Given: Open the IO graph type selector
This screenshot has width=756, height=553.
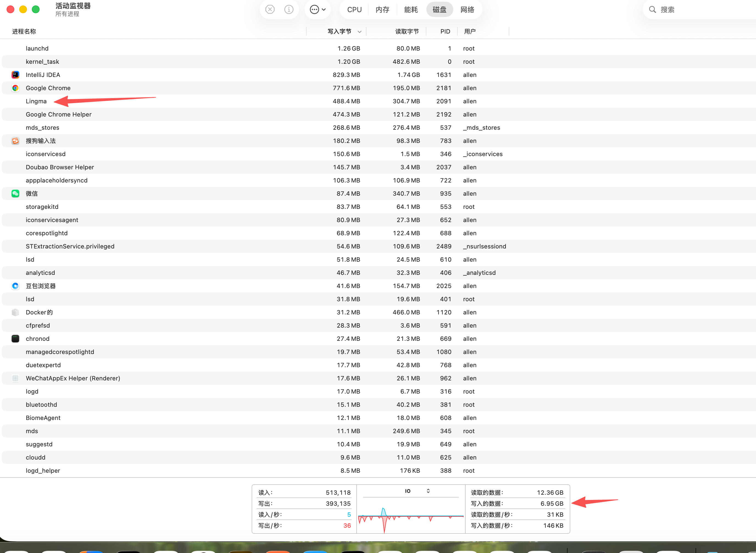Looking at the screenshot, I should 417,491.
